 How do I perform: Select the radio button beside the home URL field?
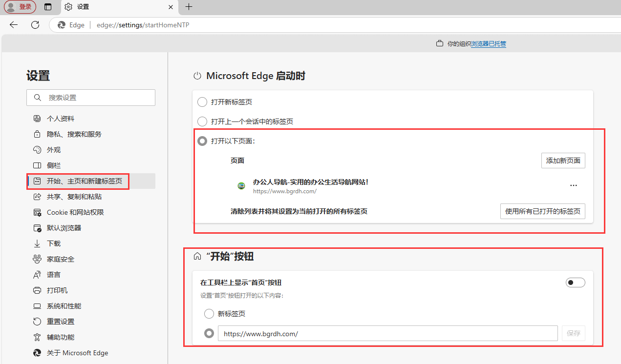tap(209, 333)
